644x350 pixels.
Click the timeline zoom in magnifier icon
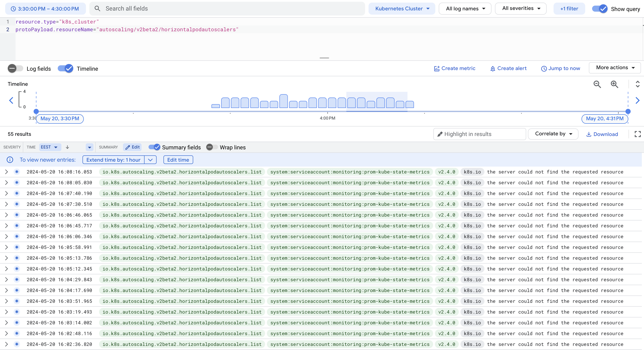(614, 84)
